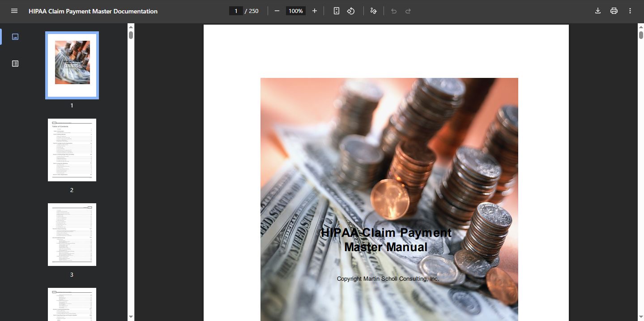Screen dimensions: 644x321
Task: Click the fit to page icon
Action: pos(337,11)
